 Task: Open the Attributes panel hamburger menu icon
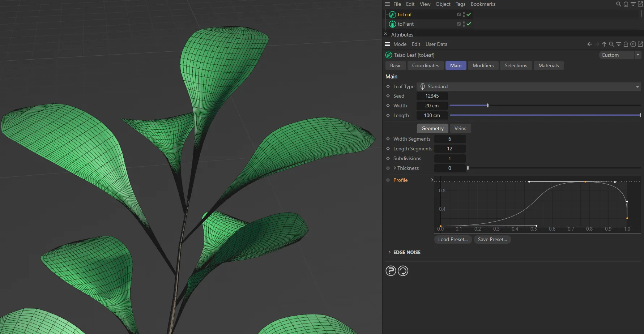(387, 44)
